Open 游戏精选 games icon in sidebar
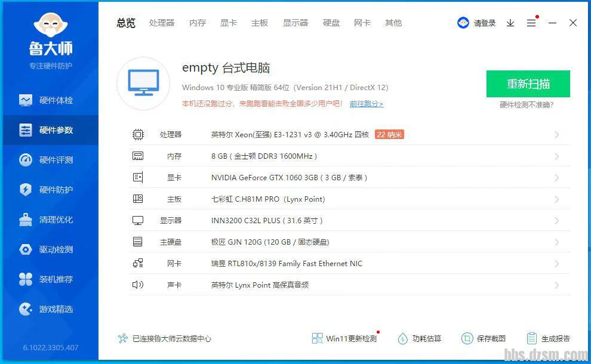The height and width of the screenshot is (364, 591). pos(26,309)
